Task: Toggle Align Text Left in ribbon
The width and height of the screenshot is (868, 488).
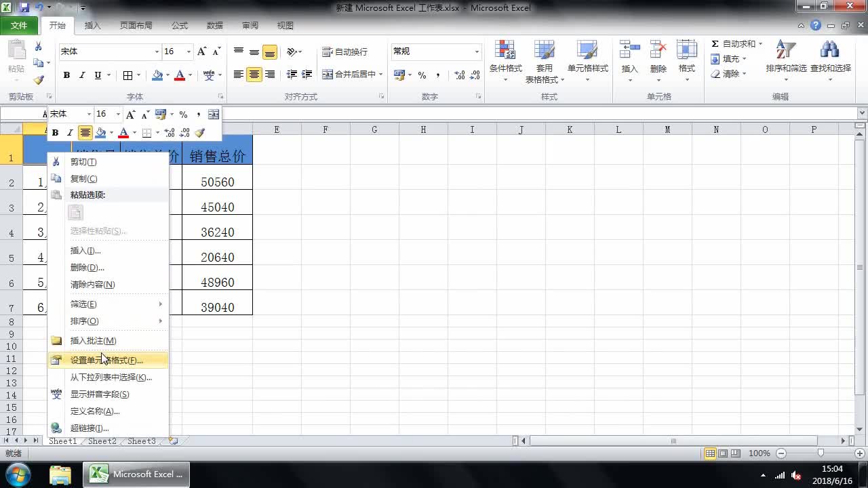Action: pyautogui.click(x=239, y=75)
